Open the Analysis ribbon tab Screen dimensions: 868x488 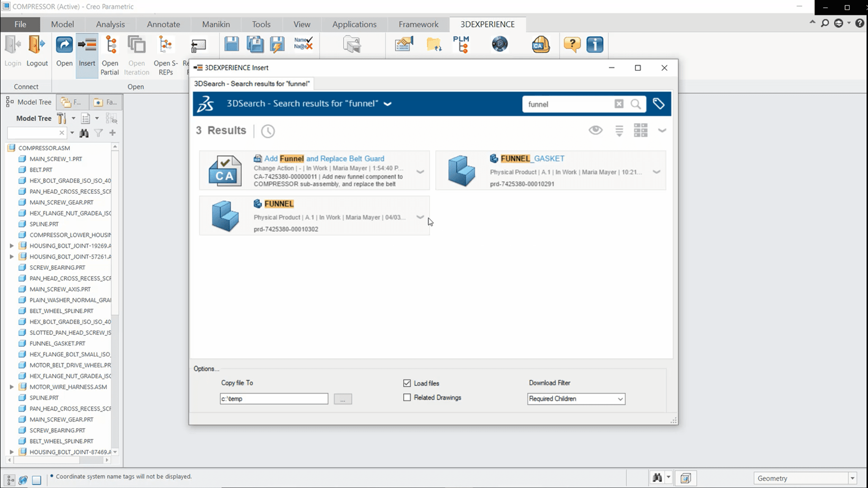110,24
